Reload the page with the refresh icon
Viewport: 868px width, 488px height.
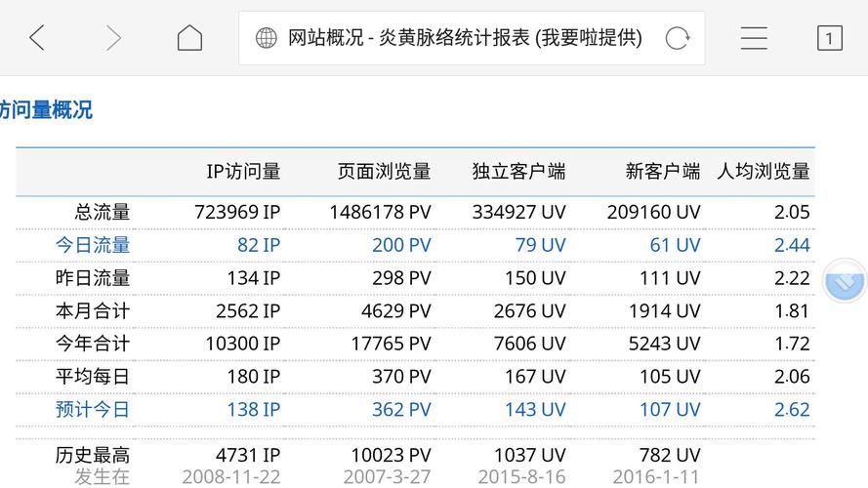[677, 38]
